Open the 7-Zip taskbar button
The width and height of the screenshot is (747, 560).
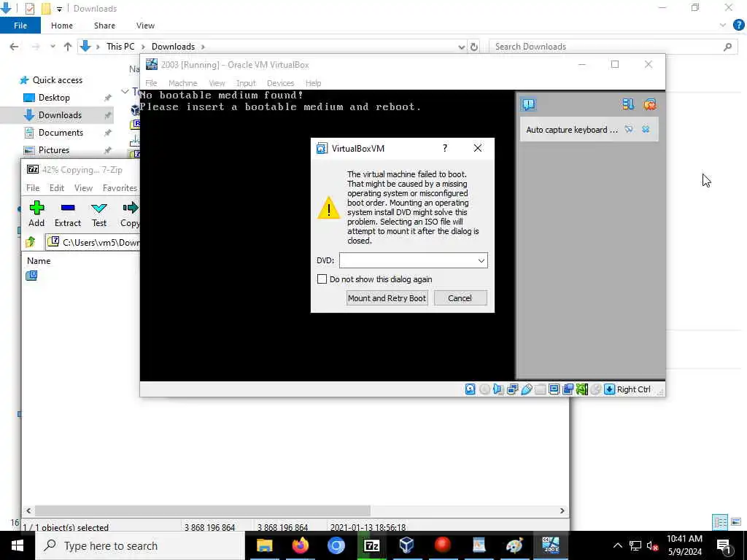point(371,545)
